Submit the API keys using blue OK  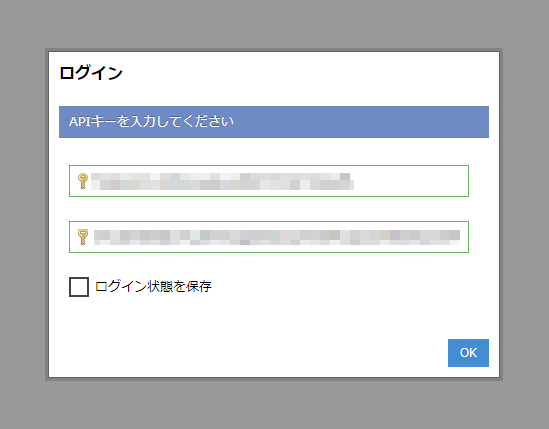tap(468, 353)
